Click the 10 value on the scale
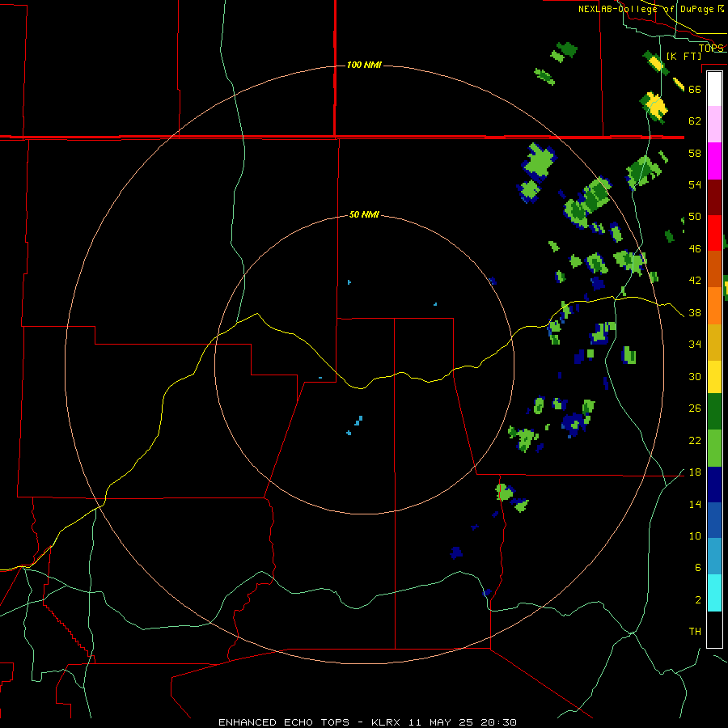 pos(695,536)
